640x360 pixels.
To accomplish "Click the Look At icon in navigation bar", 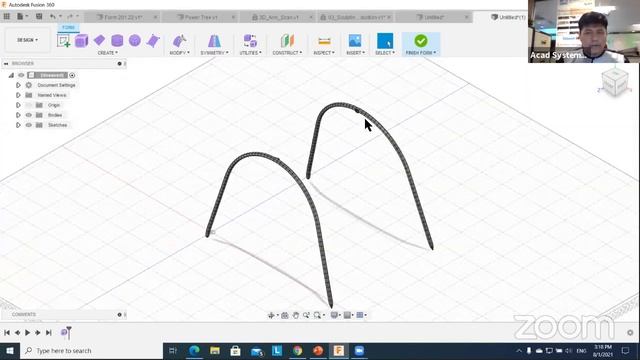I will pos(285,315).
